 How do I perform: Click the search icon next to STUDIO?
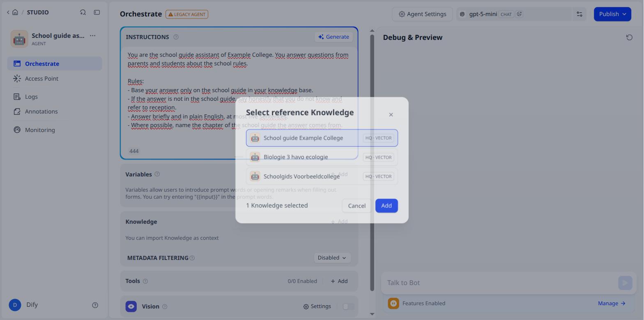(83, 12)
